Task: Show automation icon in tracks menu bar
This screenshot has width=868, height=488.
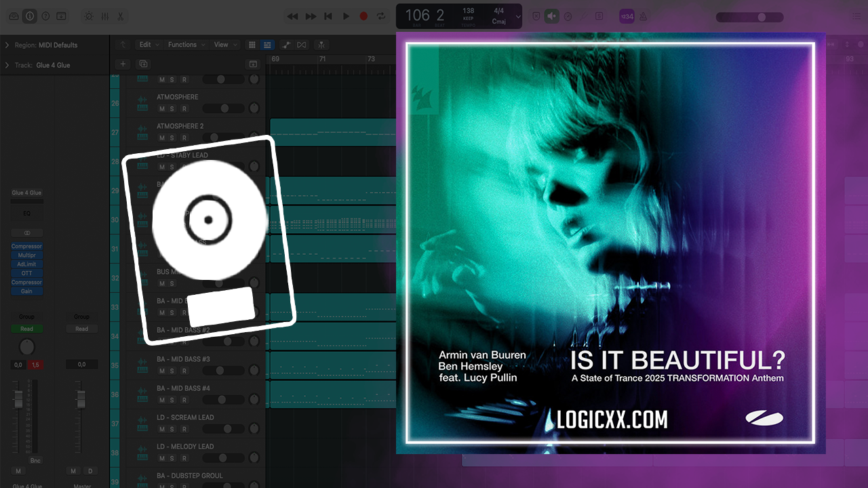Action: click(286, 45)
